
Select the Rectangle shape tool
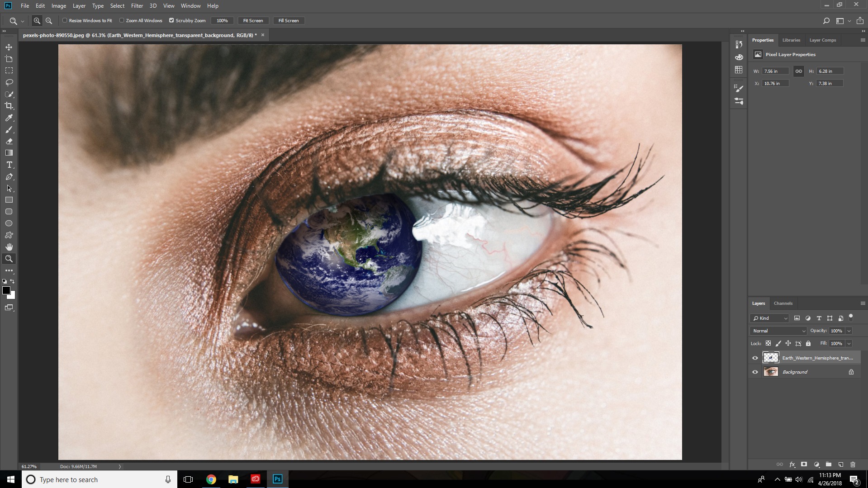9,200
